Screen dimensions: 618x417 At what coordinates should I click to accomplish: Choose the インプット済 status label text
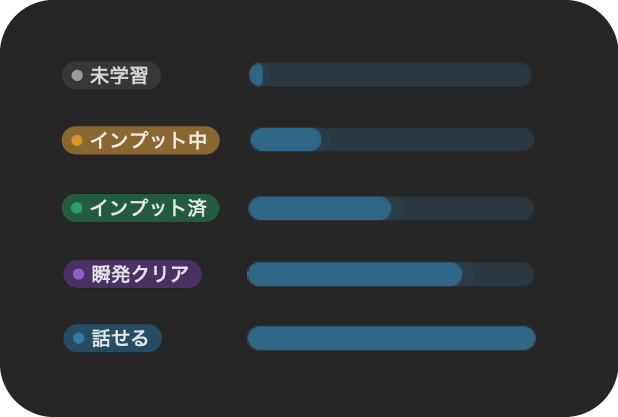(148, 208)
